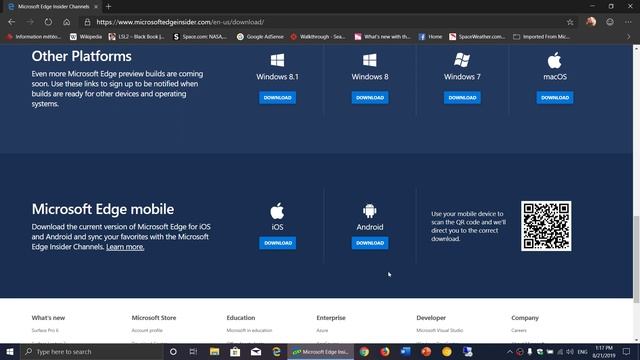Show hidden system tray icons
The image size is (640, 360).
(509, 351)
